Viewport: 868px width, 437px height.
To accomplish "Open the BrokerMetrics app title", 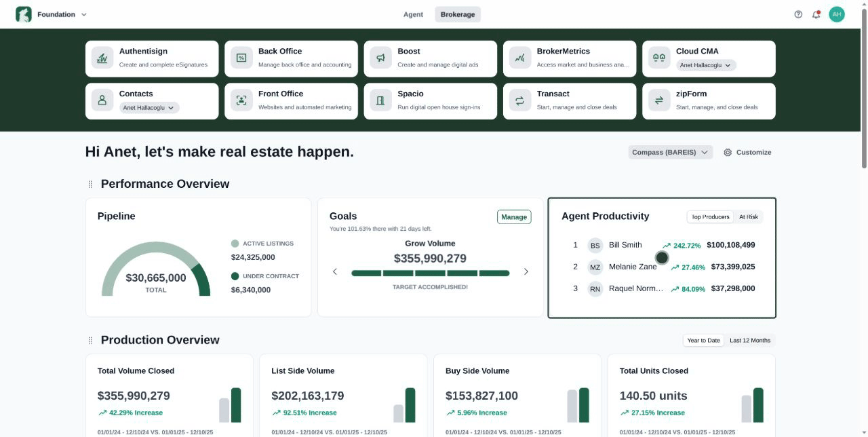I will tap(564, 51).
